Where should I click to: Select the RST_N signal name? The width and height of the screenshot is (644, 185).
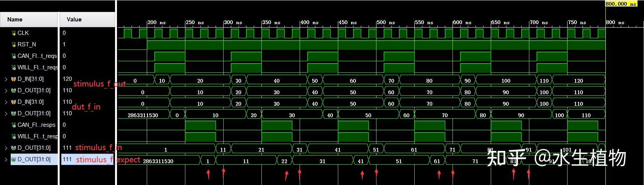27,44
